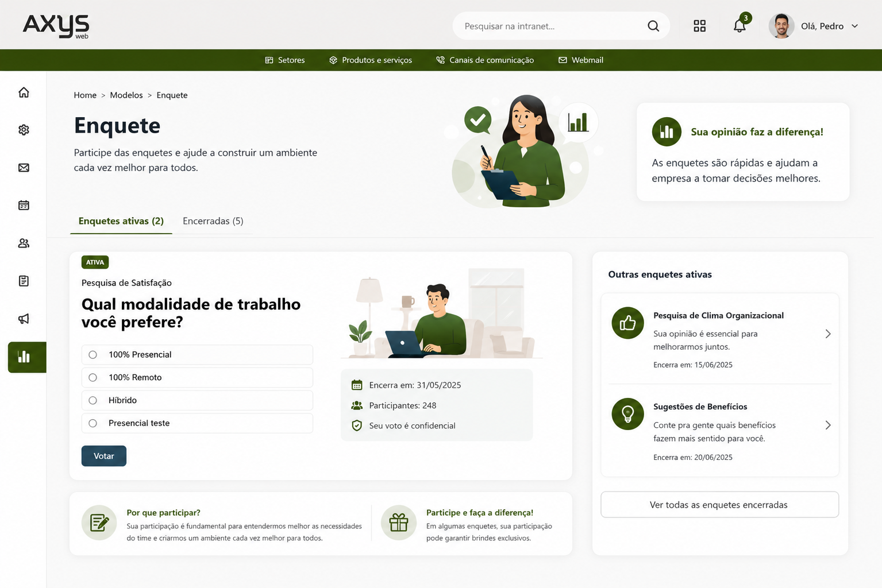Click the people icon next to Participantes

(x=357, y=405)
